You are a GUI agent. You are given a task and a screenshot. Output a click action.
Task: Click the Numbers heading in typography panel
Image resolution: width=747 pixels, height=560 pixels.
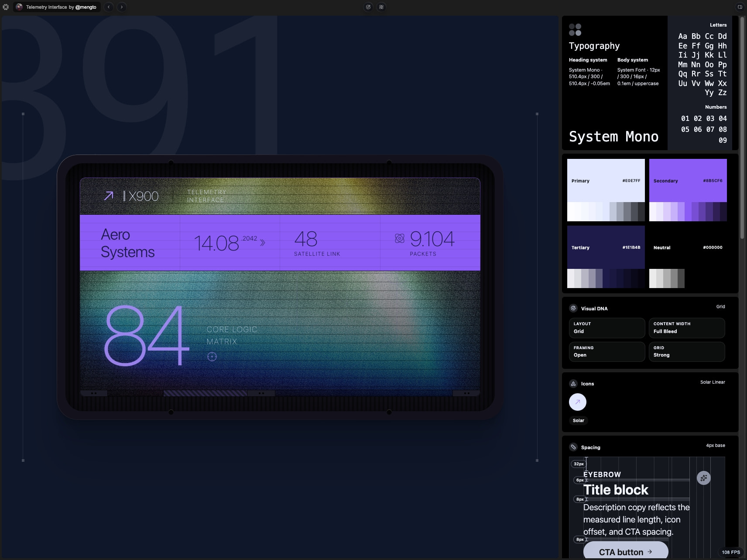[716, 107]
